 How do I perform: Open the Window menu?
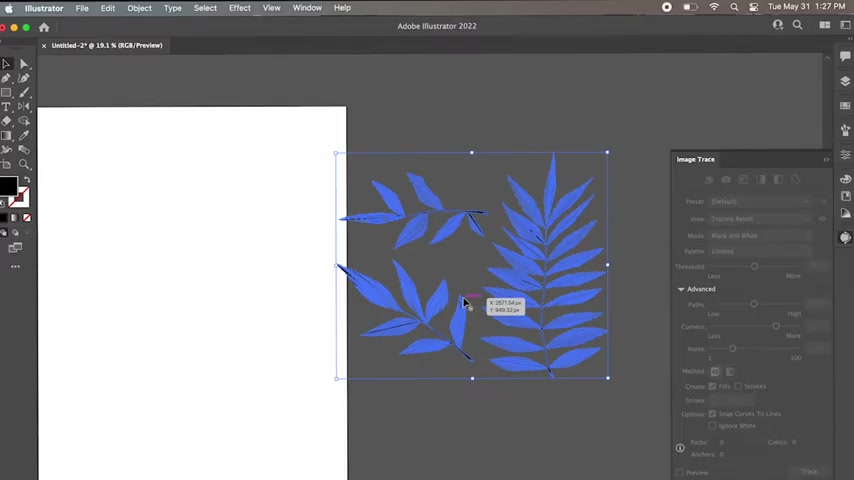coord(307,8)
